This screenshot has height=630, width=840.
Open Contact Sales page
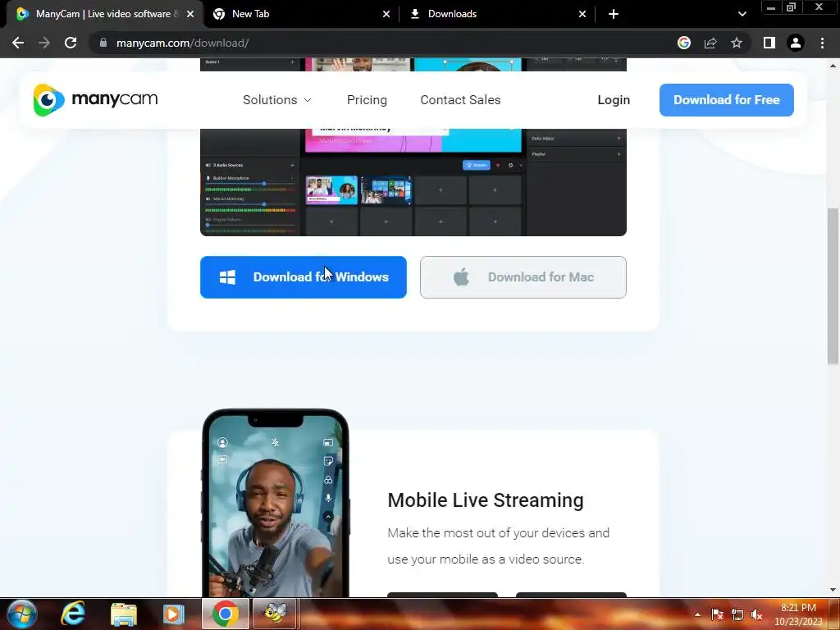coord(460,100)
